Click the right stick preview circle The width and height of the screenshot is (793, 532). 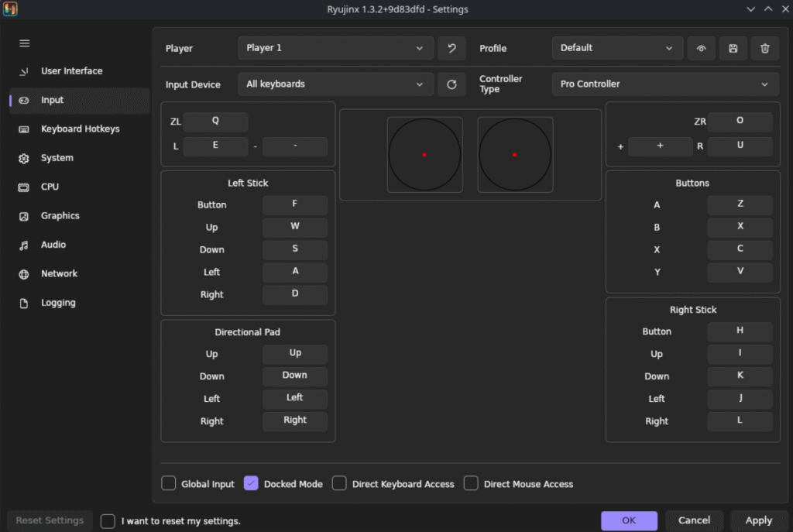point(515,155)
